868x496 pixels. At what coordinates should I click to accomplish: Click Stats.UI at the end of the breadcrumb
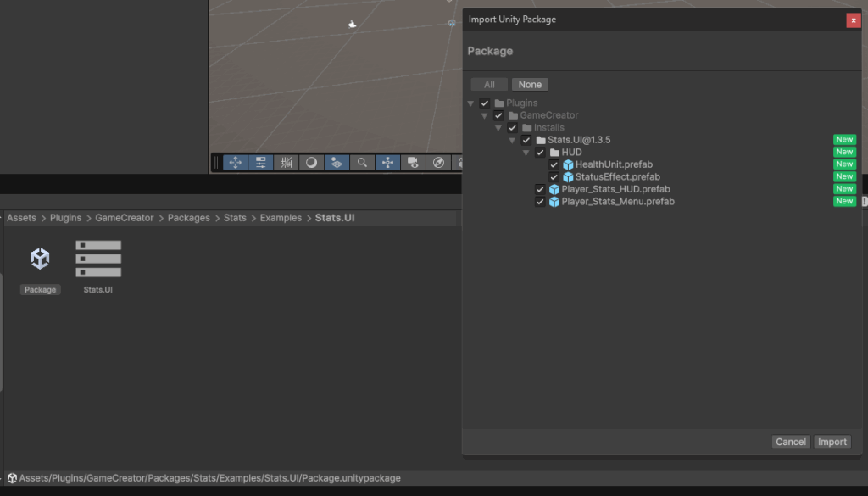tap(335, 218)
